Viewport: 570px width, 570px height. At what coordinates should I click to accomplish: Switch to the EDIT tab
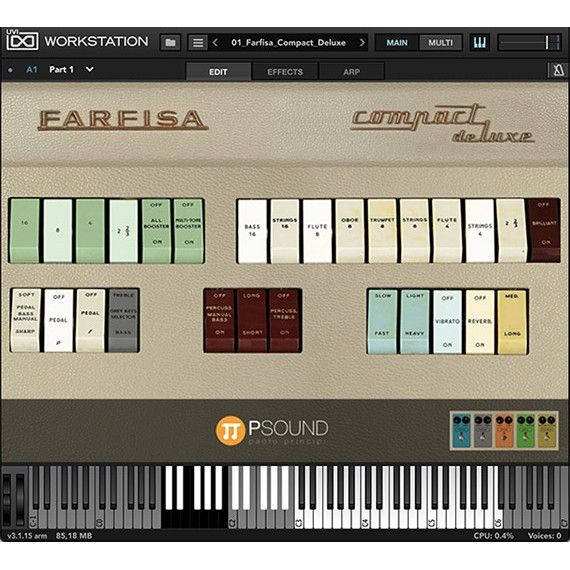pos(218,71)
